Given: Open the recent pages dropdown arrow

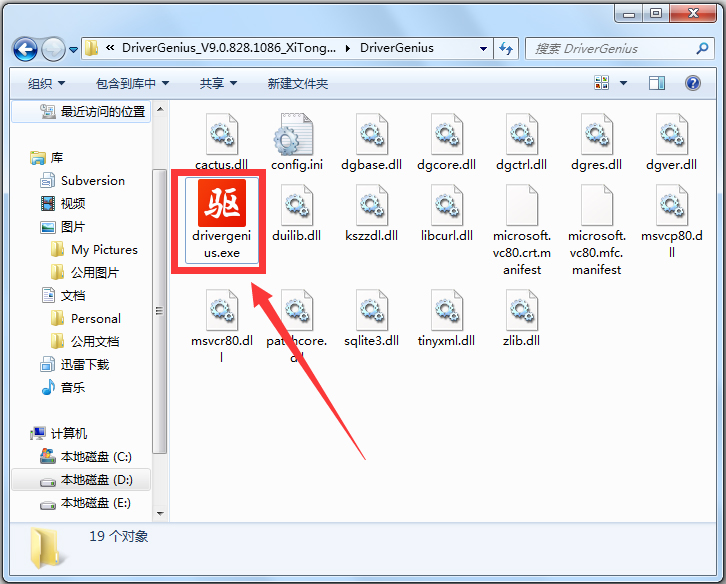Looking at the screenshot, I should click(x=73, y=49).
